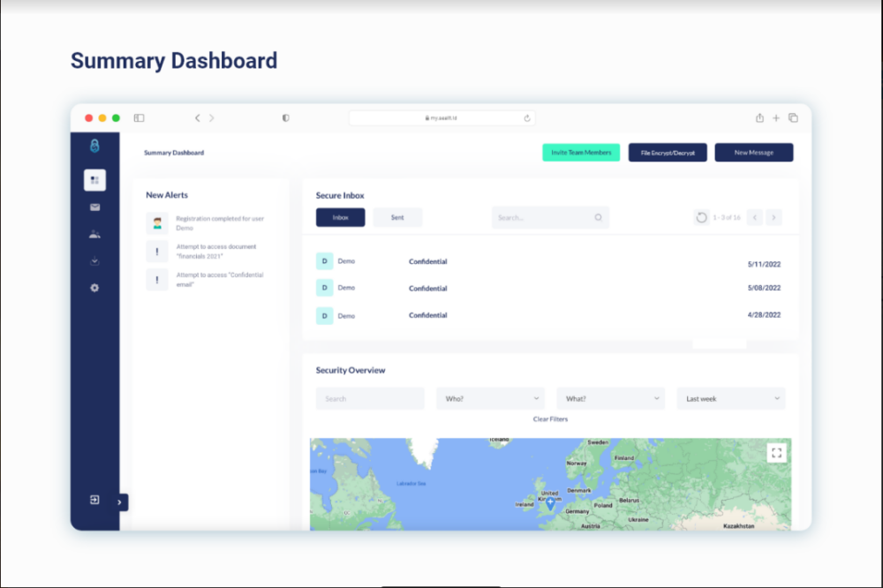Toggle the map fullscreen view
The image size is (883, 588).
[776, 453]
